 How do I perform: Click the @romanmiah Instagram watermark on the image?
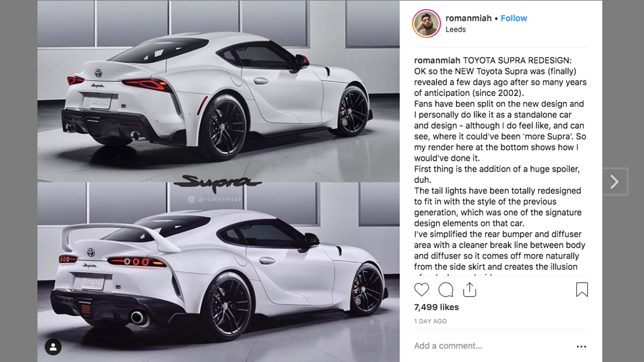tap(215, 200)
